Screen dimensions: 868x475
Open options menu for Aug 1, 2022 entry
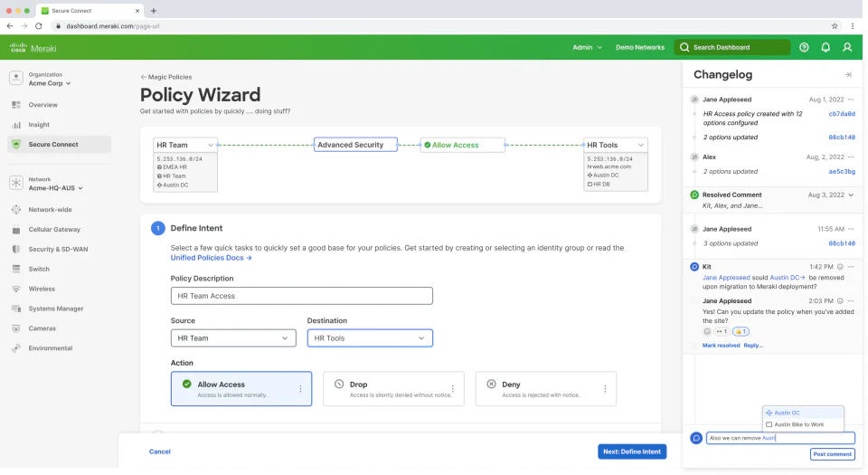point(851,100)
